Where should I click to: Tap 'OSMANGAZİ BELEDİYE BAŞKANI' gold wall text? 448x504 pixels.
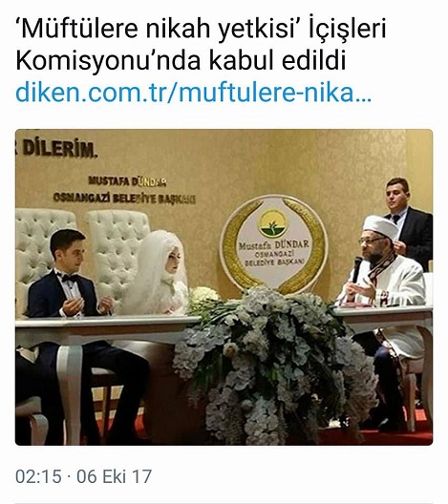pos(124,199)
